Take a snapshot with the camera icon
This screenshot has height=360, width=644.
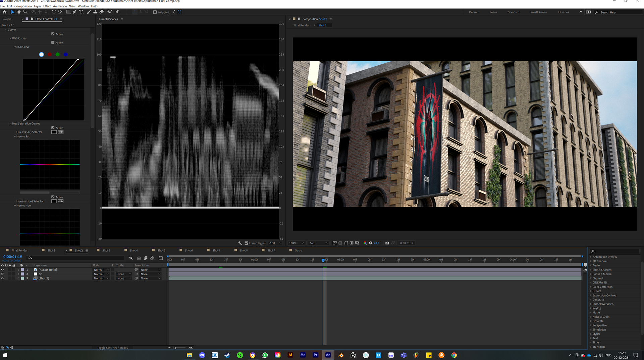pos(387,243)
